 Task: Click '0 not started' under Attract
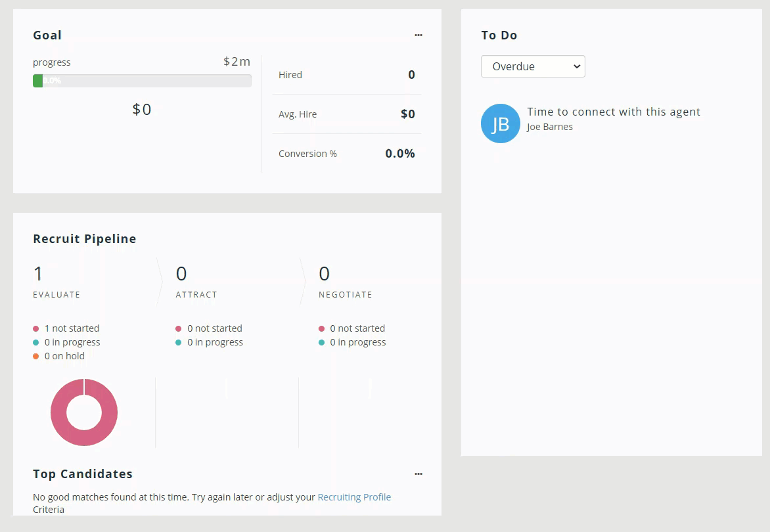(x=214, y=328)
